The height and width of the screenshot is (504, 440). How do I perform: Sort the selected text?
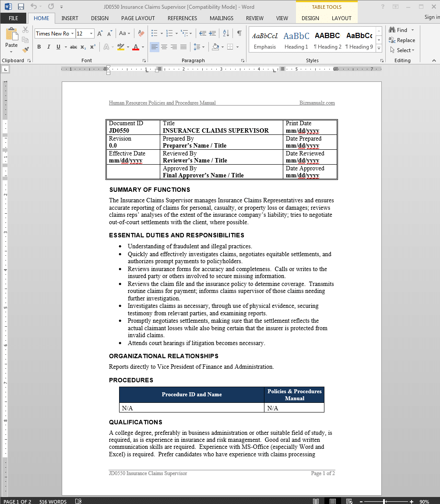(x=226, y=33)
